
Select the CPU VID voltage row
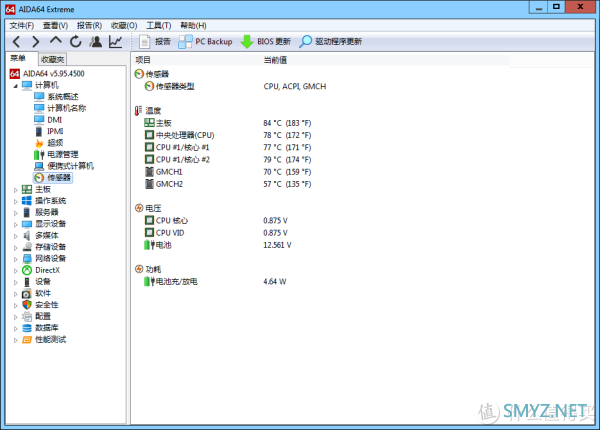pyautogui.click(x=216, y=233)
